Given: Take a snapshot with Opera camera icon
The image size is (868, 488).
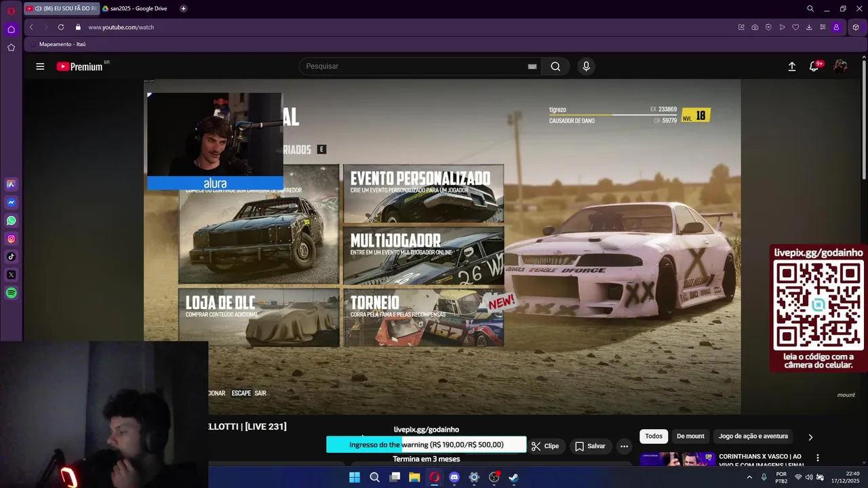Looking at the screenshot, I should tap(755, 27).
